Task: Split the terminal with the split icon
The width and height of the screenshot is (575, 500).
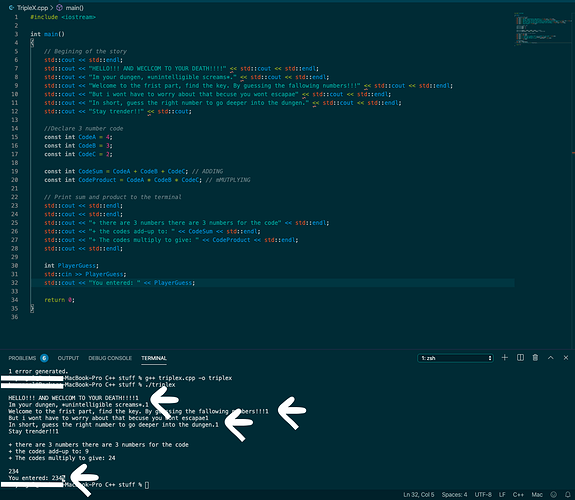Action: tap(520, 358)
